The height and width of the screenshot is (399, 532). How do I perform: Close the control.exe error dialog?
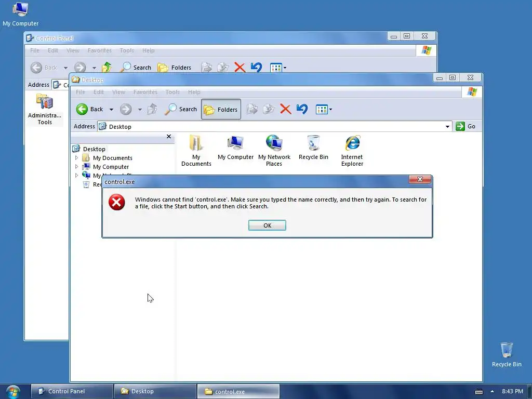(x=420, y=179)
